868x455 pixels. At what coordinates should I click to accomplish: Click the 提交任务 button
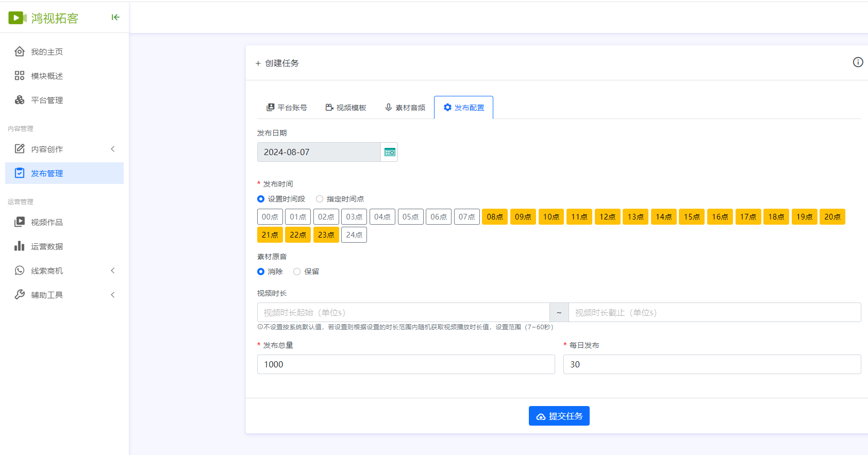[x=559, y=416]
